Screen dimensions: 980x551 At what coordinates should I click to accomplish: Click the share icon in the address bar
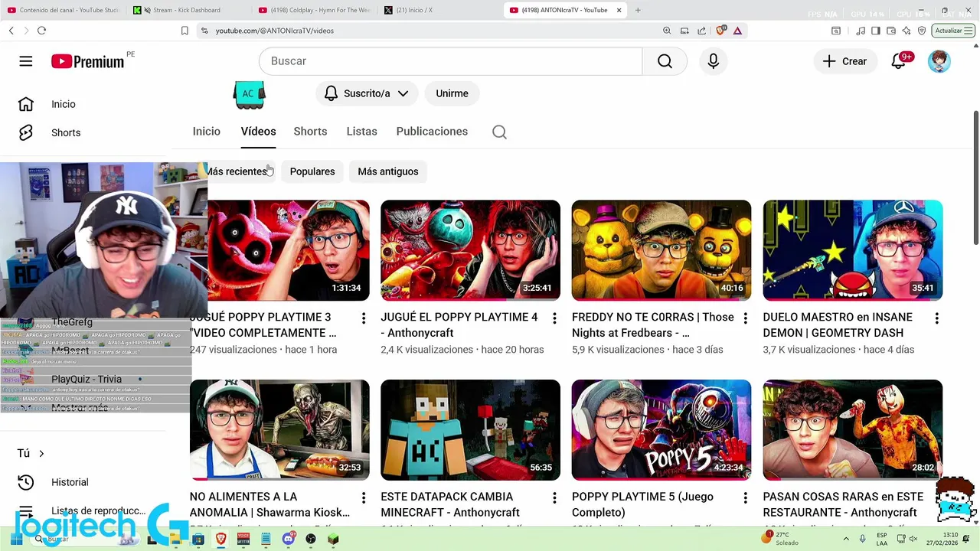point(701,31)
